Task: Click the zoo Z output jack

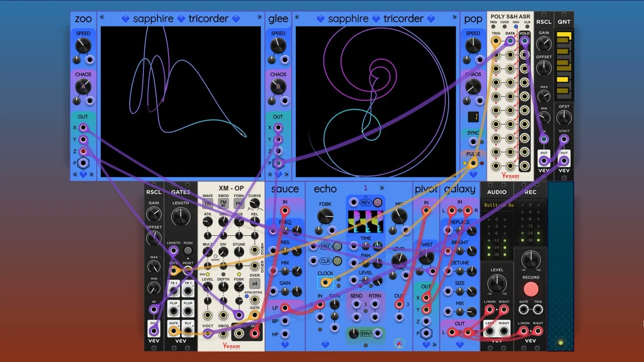Action: (x=83, y=151)
